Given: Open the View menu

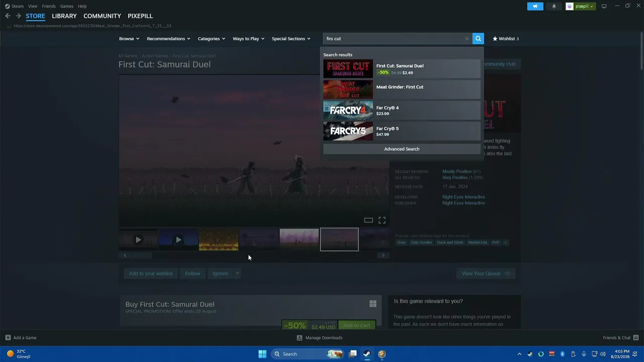Looking at the screenshot, I should coord(33,6).
